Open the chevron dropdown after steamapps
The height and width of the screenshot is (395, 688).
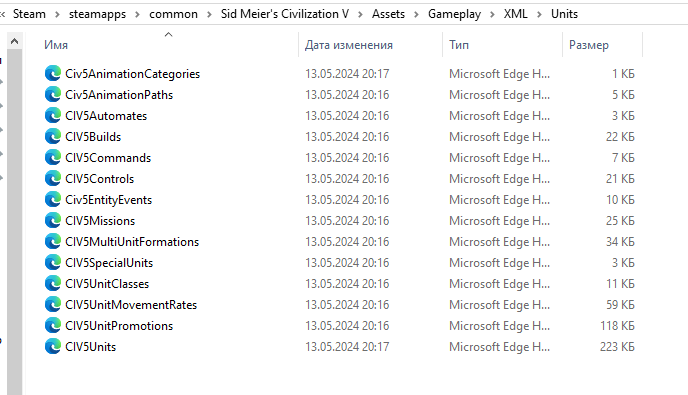pos(137,14)
